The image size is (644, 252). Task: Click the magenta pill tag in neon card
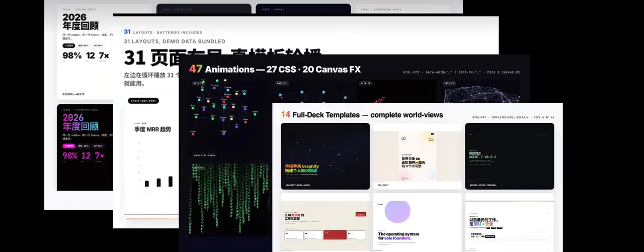click(x=68, y=146)
